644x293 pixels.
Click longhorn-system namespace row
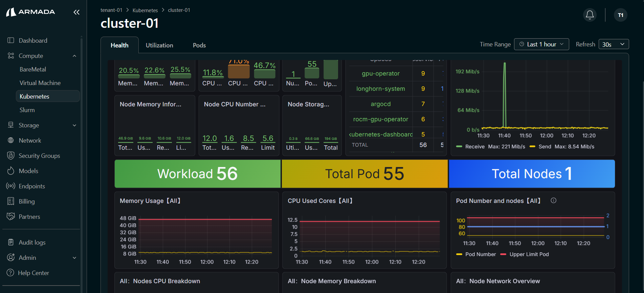pos(381,89)
